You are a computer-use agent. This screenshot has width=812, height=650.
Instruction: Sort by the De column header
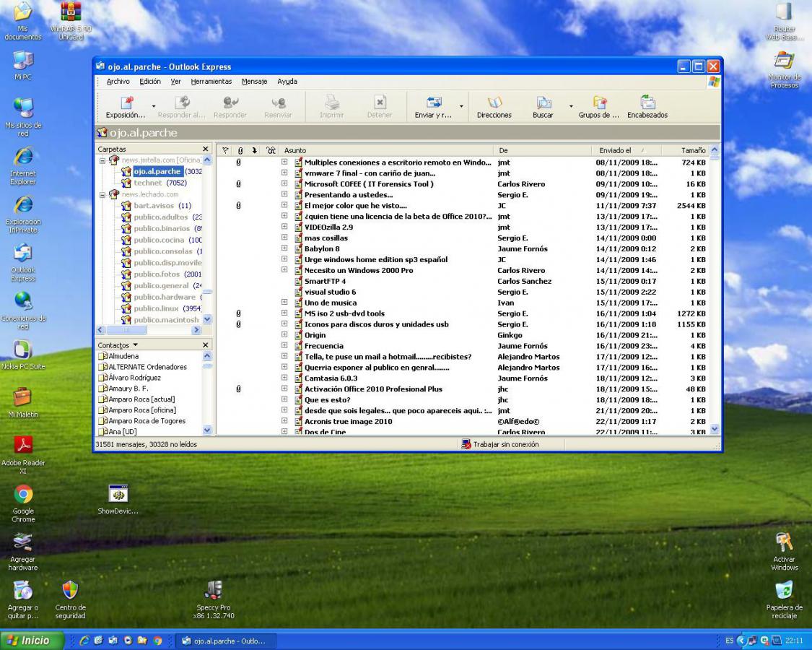click(542, 150)
